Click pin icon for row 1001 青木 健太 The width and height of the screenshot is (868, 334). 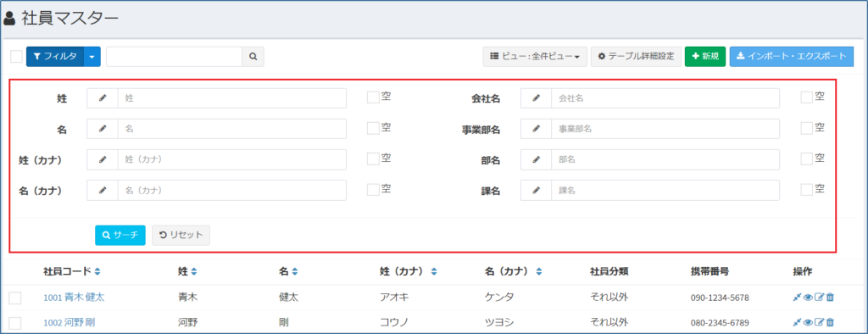[x=797, y=298]
